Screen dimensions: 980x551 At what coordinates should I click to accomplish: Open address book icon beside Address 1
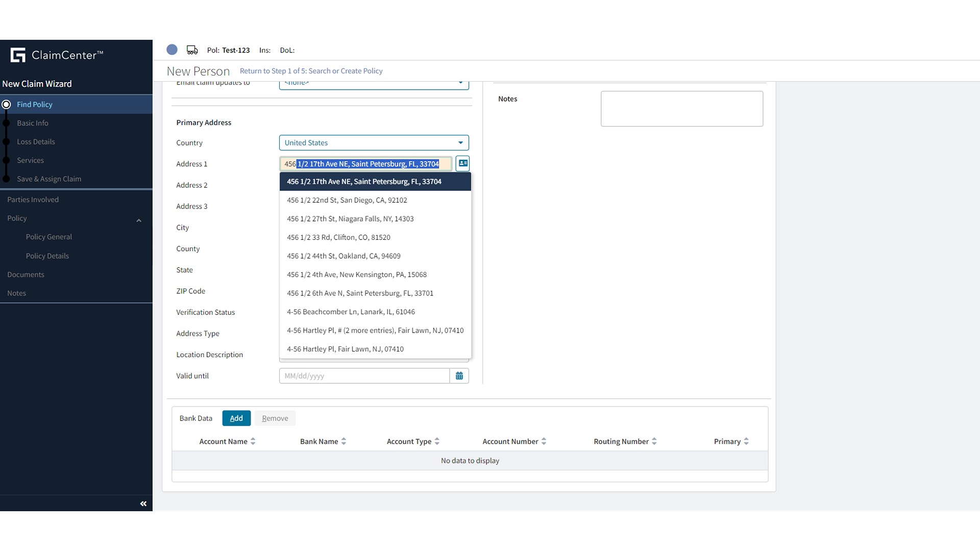(462, 163)
